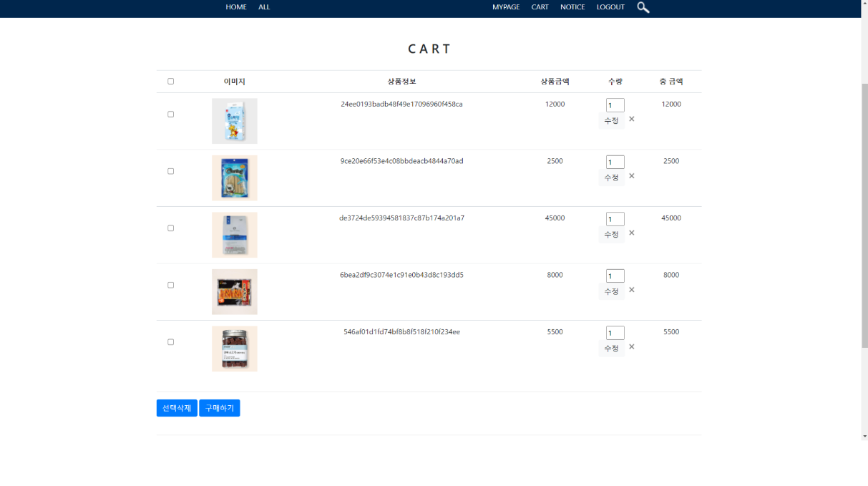Viewport: 868px width, 486px height.
Task: Remove the 12000 item with its X icon
Action: 632,119
